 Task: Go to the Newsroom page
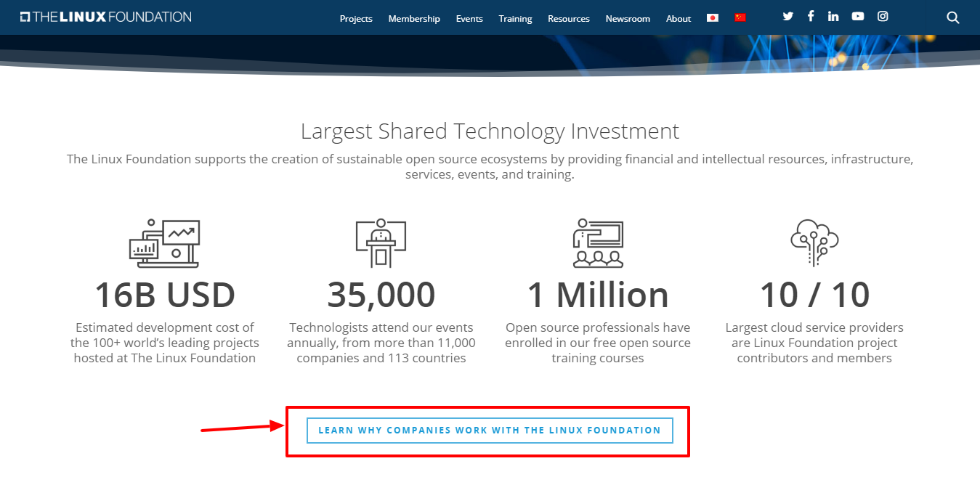[x=628, y=19]
